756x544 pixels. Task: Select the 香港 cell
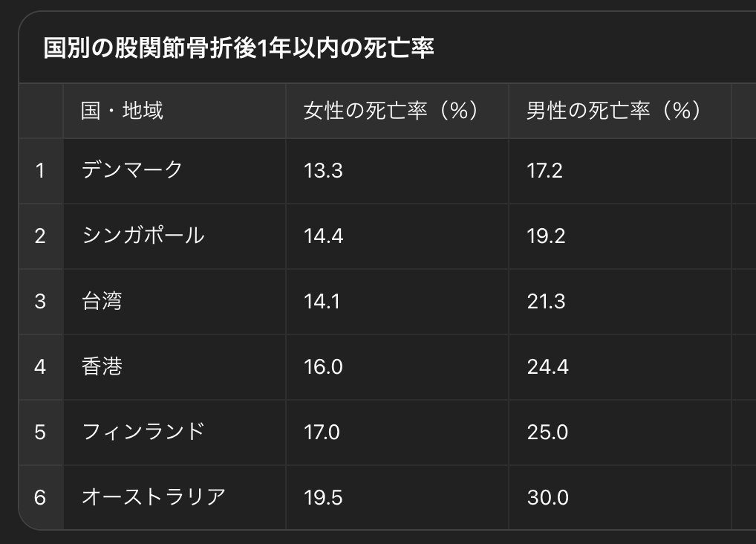pos(102,366)
